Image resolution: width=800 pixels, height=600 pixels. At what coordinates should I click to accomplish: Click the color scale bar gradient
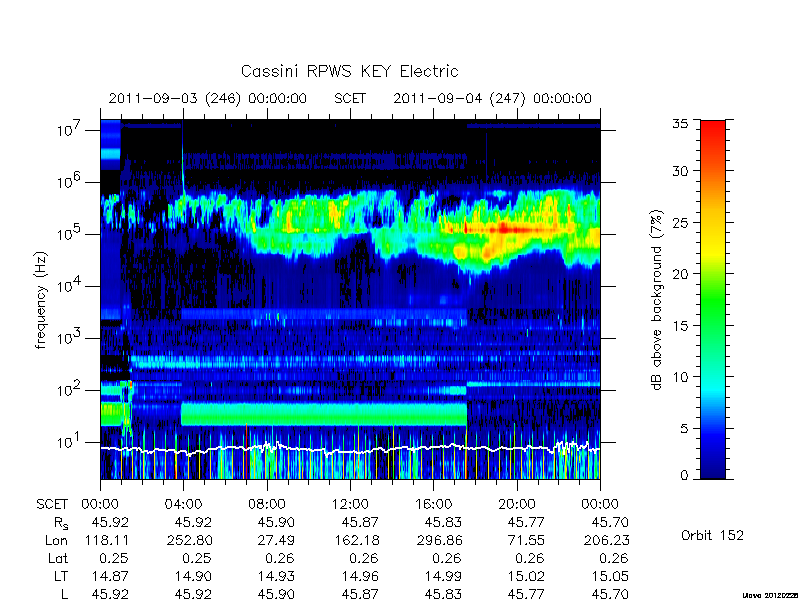click(713, 299)
